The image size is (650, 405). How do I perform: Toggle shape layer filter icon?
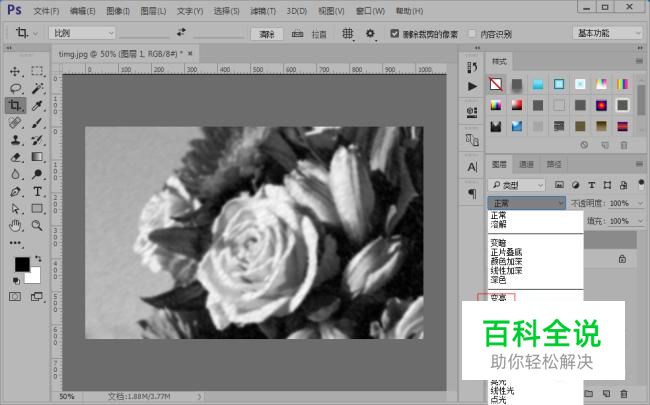point(607,185)
